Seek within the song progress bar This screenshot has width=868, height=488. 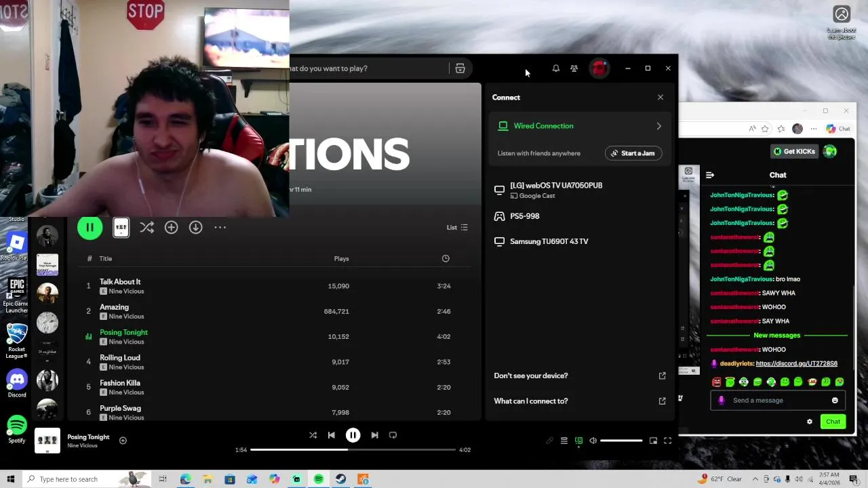[353, 449]
